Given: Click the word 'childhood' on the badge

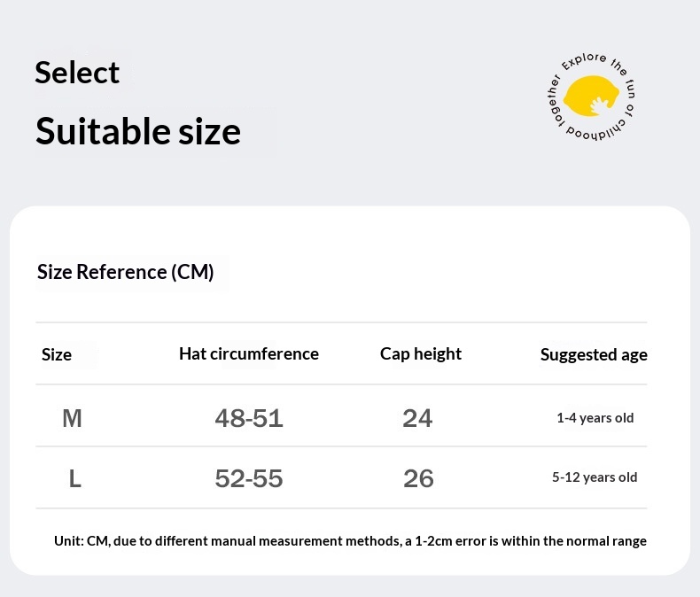Looking at the screenshot, I should point(598,131).
